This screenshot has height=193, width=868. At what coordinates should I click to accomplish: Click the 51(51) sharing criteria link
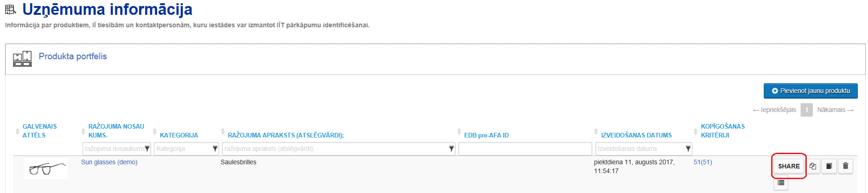703,162
